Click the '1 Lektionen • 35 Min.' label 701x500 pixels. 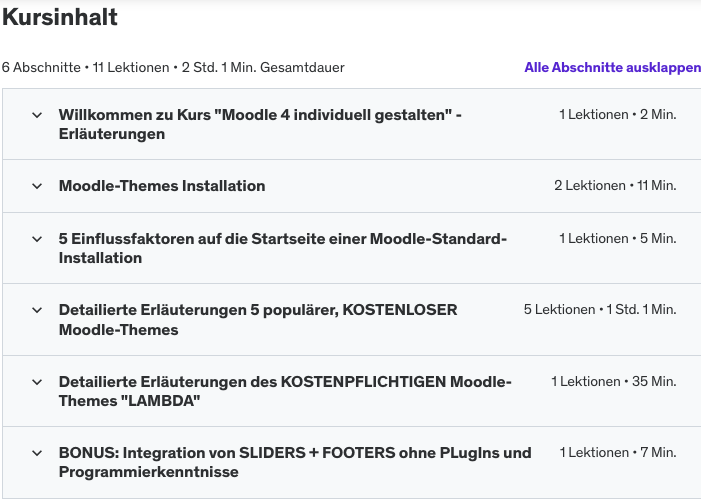(x=613, y=382)
